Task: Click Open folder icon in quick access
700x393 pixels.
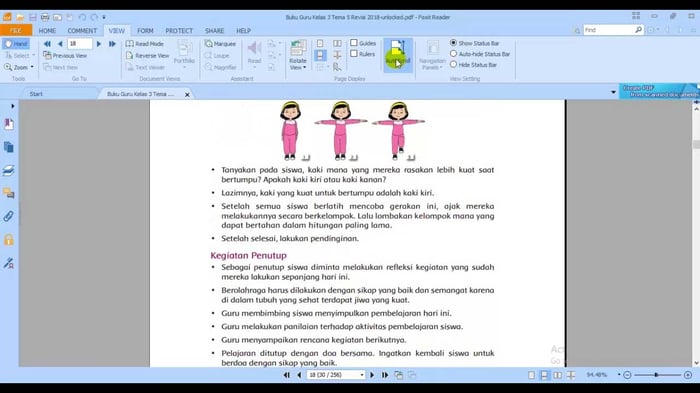Action: 20,17
